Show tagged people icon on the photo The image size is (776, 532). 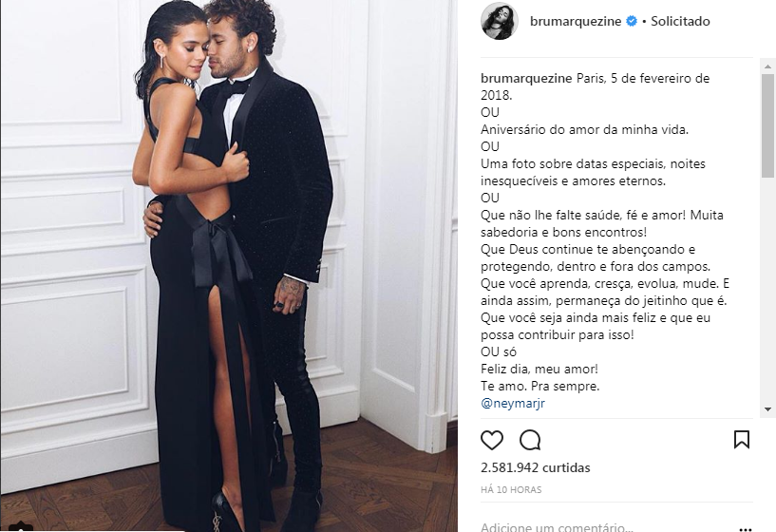click(21, 526)
